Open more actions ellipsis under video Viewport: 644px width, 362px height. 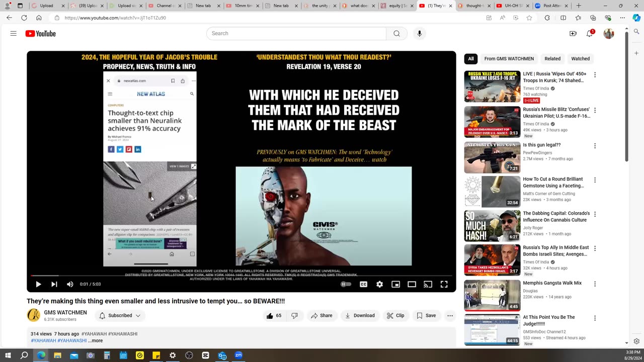pyautogui.click(x=450, y=316)
